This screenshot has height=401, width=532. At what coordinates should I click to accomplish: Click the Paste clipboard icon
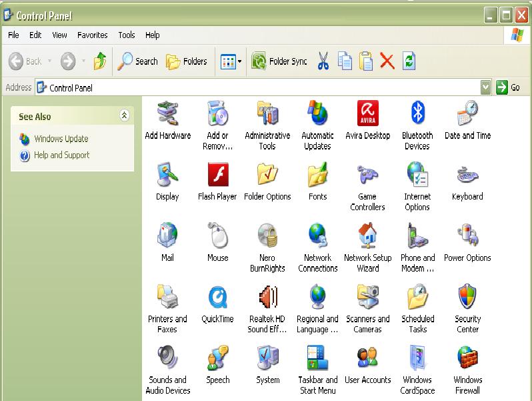click(366, 61)
